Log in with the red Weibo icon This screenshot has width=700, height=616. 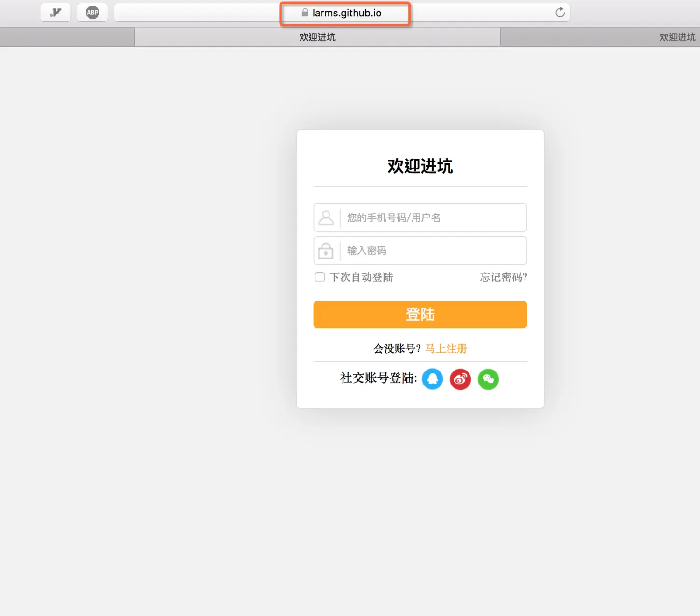coord(461,379)
